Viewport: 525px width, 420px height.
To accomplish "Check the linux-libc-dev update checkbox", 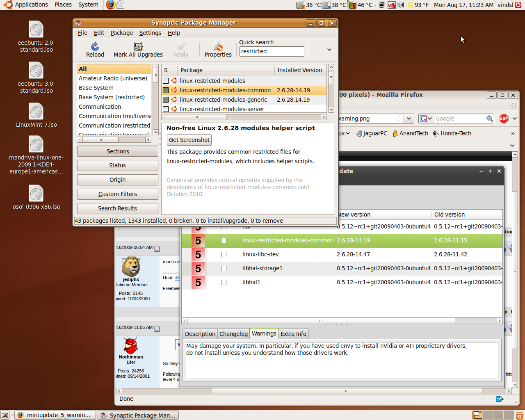I will 224,254.
